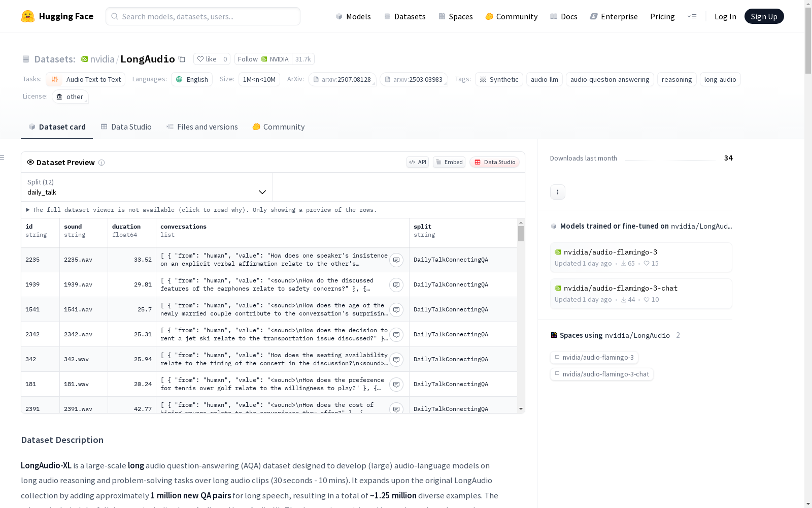Open the left sidebar table of contents
The height and width of the screenshot is (508, 812).
coord(2,157)
